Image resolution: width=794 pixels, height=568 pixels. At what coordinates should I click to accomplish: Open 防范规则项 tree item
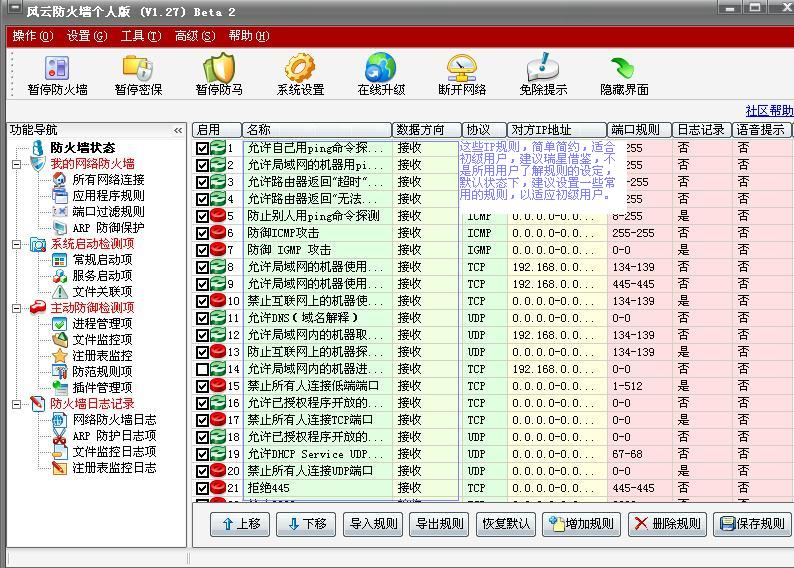point(102,372)
